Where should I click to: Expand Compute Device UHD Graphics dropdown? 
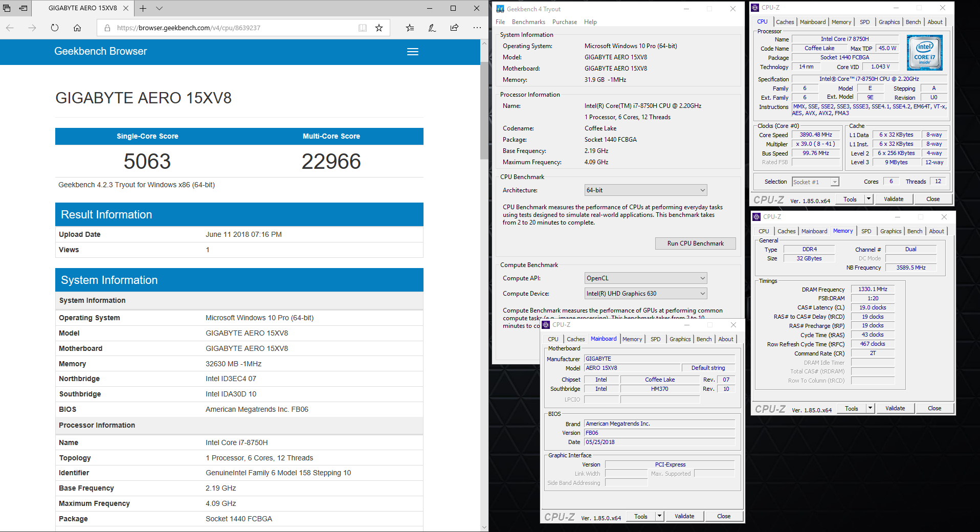pos(645,293)
